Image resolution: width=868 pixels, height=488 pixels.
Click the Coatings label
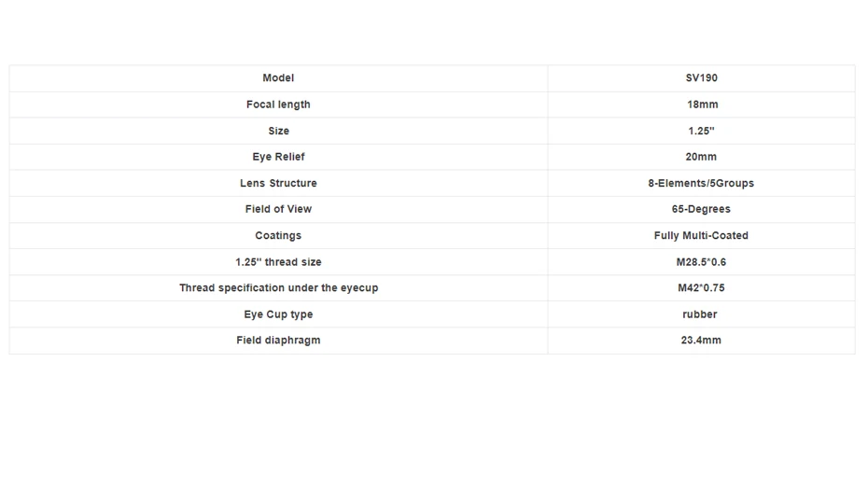click(x=278, y=235)
